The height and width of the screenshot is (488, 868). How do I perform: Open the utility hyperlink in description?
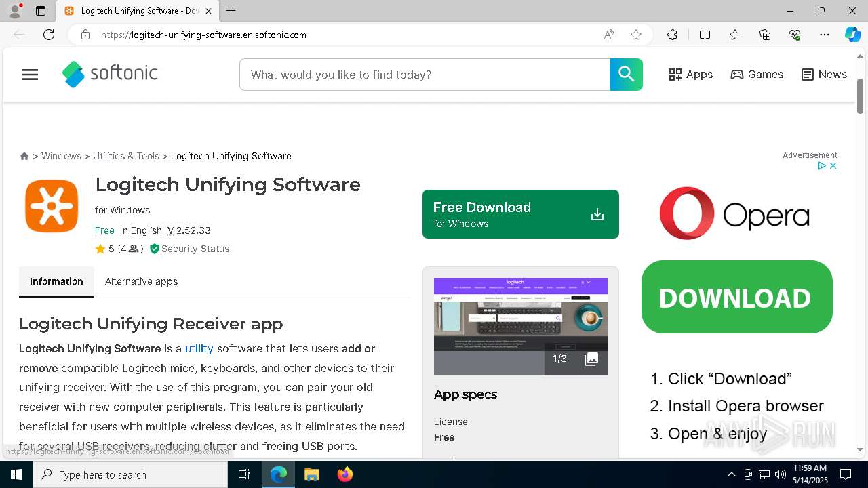click(x=199, y=348)
